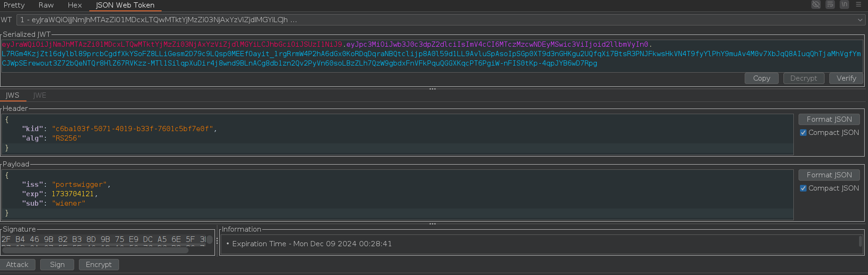Toggle the \n show newlines icon
The width and height of the screenshot is (868, 275).
(x=844, y=5)
